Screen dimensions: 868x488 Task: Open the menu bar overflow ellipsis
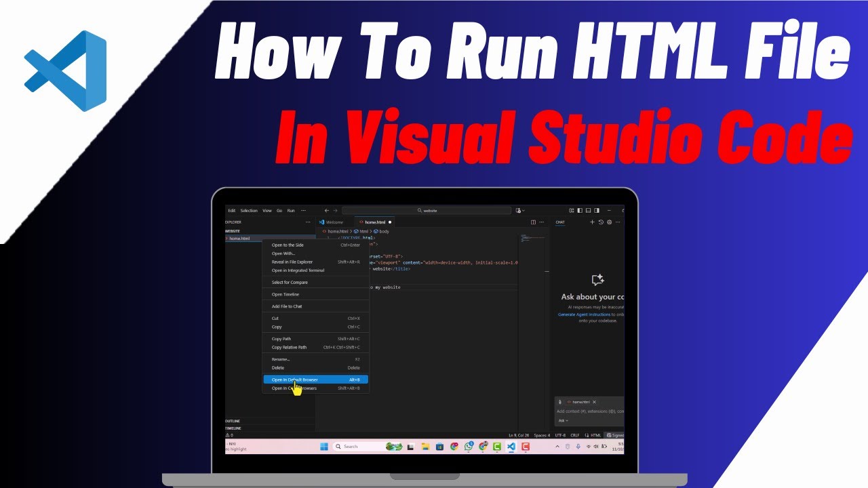[303, 211]
